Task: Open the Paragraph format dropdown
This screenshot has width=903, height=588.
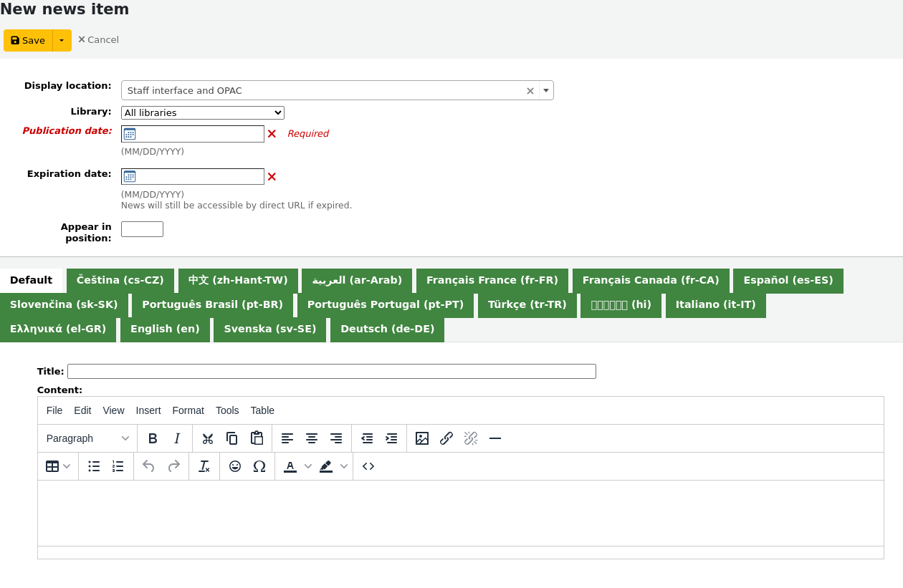Action: tap(86, 438)
